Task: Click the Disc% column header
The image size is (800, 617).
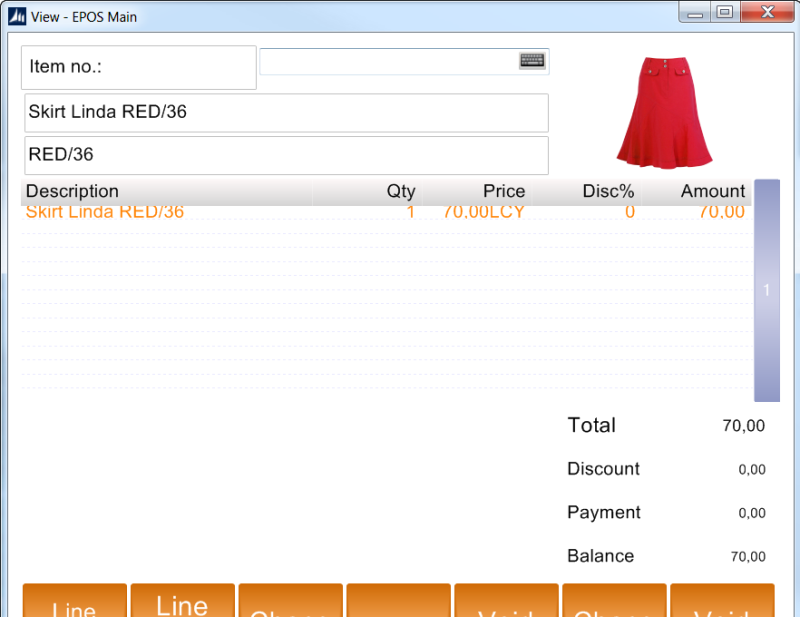Action: (x=586, y=192)
